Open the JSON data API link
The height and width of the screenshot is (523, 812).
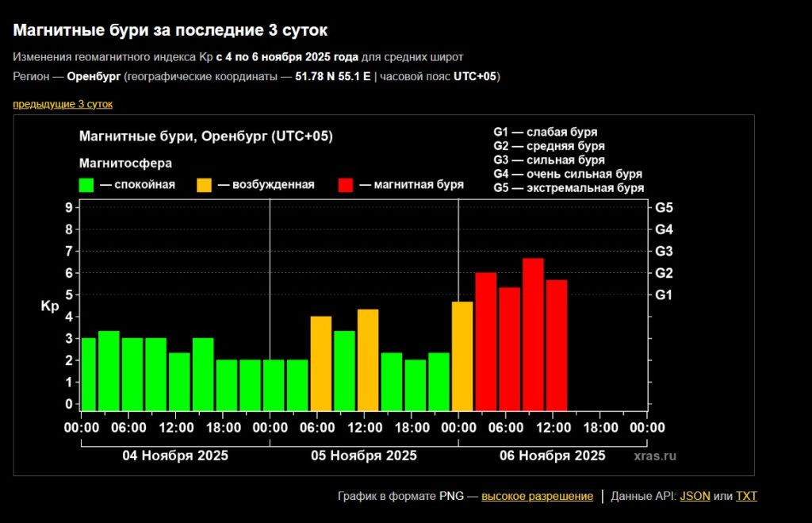tap(695, 496)
